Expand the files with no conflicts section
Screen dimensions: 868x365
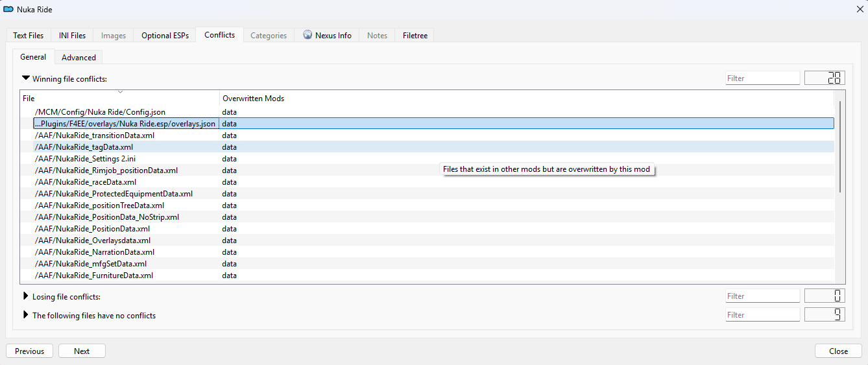(26, 315)
